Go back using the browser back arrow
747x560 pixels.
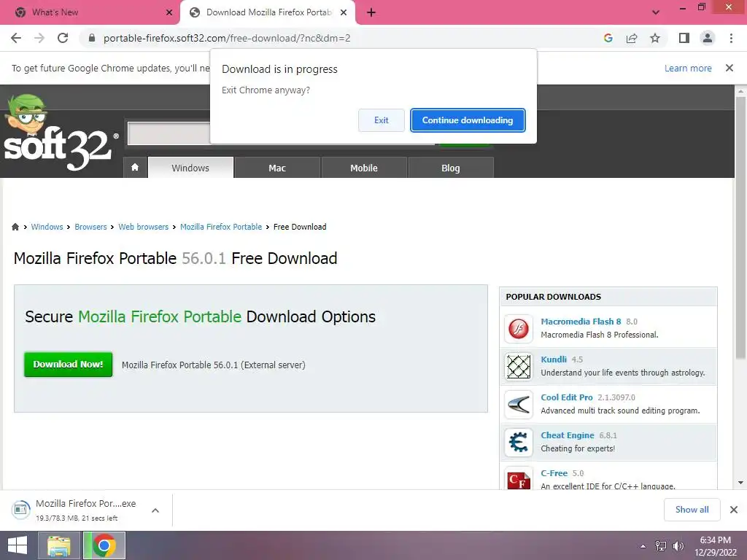16,38
